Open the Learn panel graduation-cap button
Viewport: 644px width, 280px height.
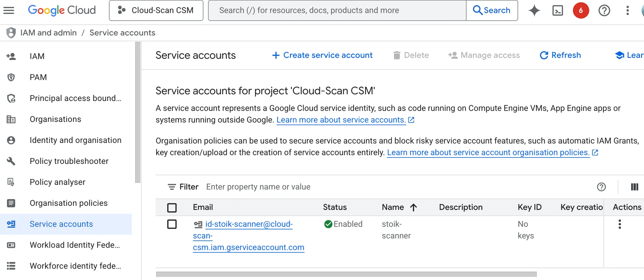click(x=629, y=55)
